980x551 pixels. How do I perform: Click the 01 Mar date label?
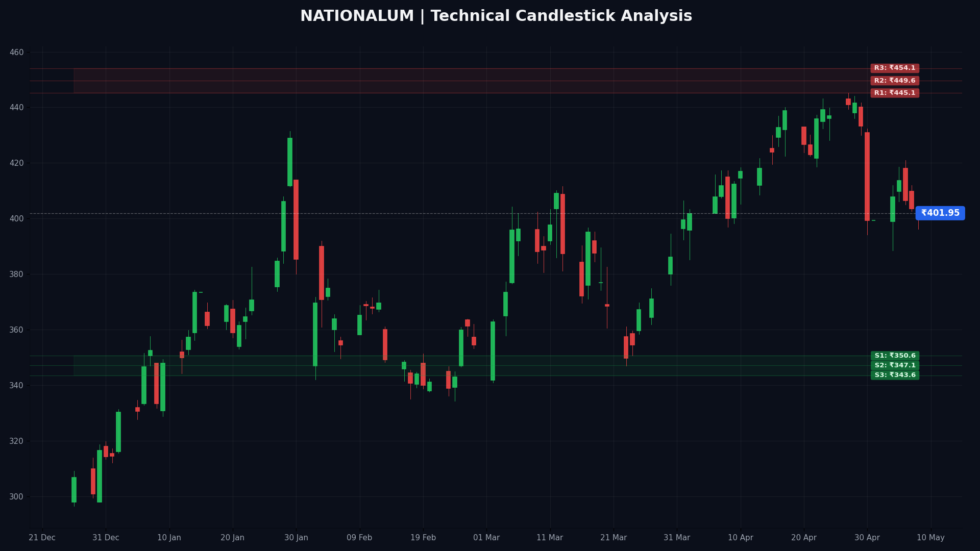pyautogui.click(x=486, y=538)
